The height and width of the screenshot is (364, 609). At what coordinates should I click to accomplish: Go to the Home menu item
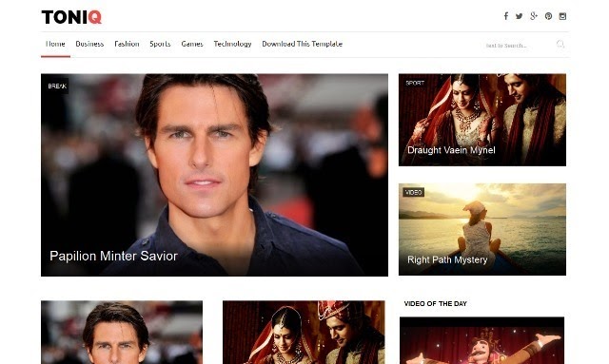pyautogui.click(x=55, y=44)
